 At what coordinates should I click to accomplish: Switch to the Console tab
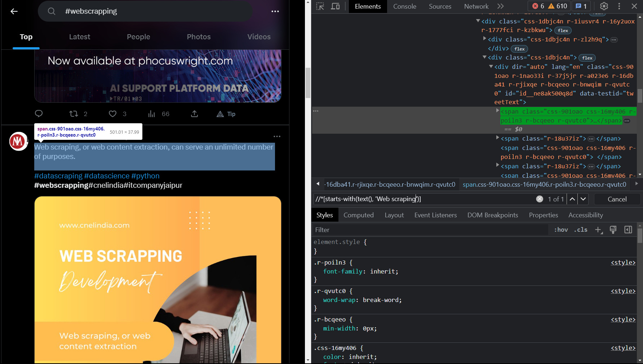point(404,6)
